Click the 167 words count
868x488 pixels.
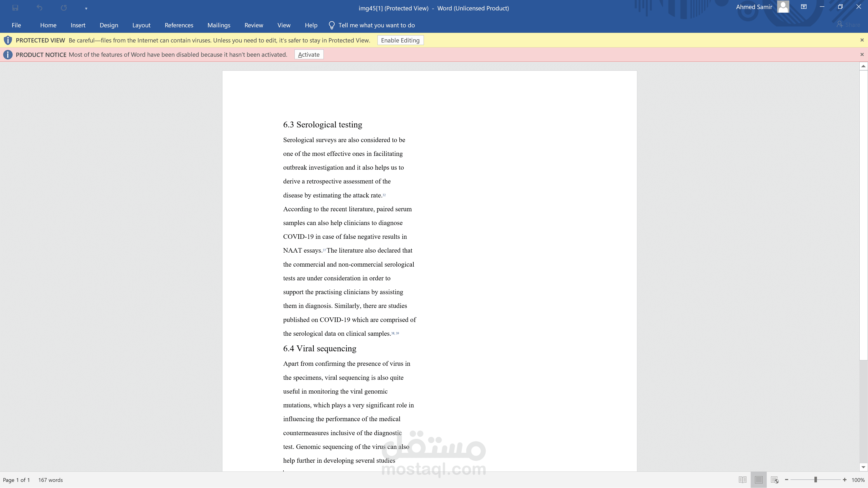[x=51, y=480]
